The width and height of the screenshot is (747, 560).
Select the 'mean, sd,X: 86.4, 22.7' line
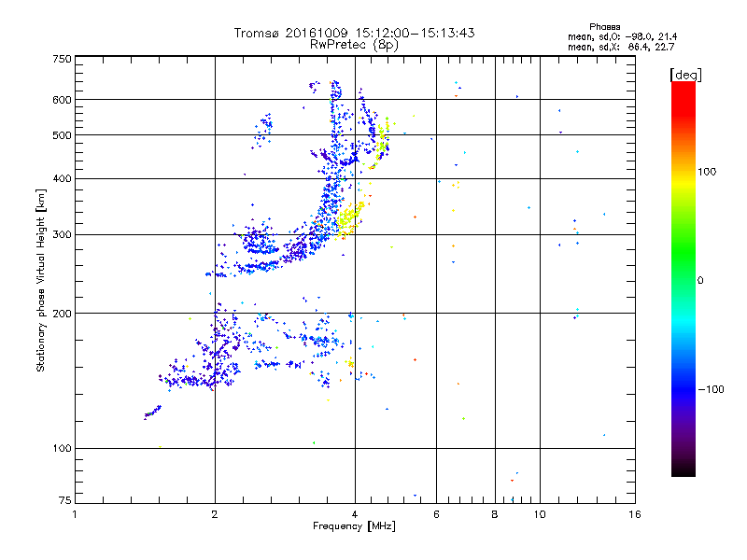click(621, 47)
